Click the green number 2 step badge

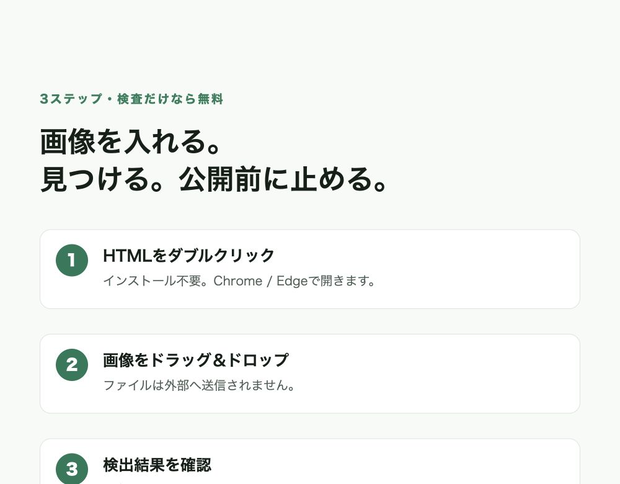tap(72, 365)
